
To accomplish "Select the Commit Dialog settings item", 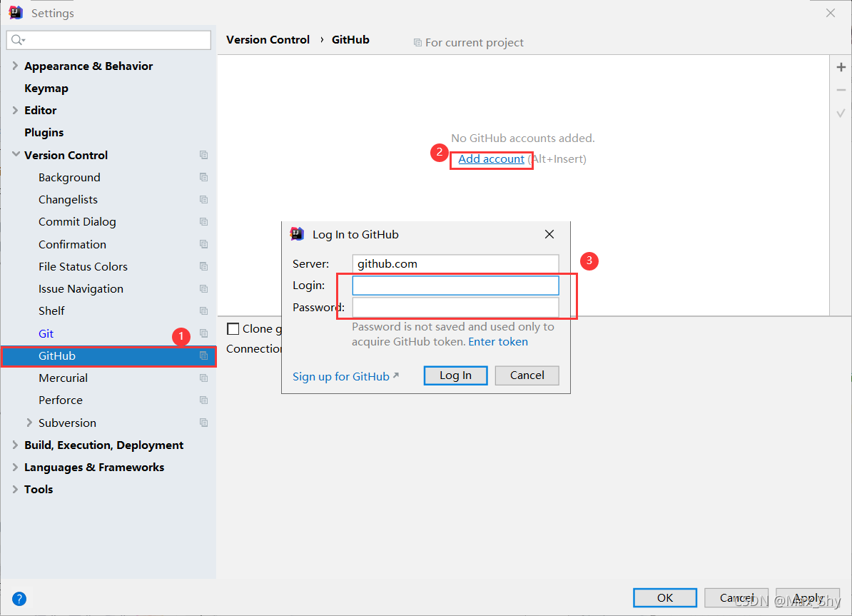I will pyautogui.click(x=77, y=222).
